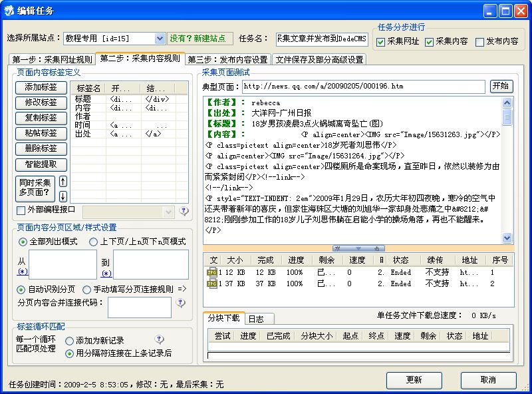Open the 选择所属站点 dropdown
532x394 pixels.
point(160,39)
